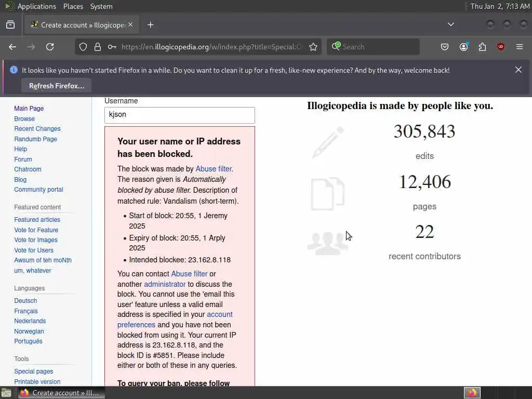Open Vote for Images link
This screenshot has width=532, height=399.
click(36, 240)
